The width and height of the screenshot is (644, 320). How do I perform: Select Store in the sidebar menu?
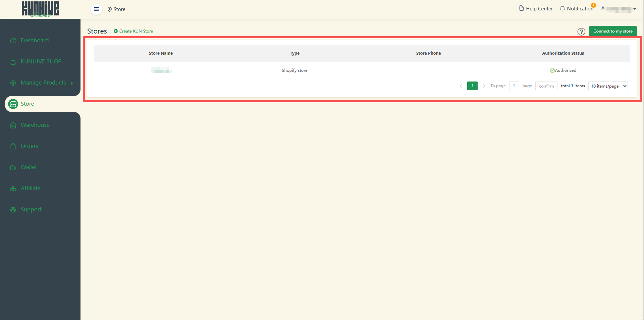28,104
